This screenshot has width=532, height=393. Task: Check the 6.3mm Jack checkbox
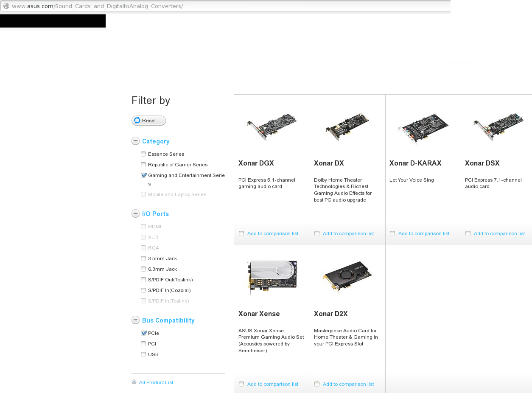[143, 269]
